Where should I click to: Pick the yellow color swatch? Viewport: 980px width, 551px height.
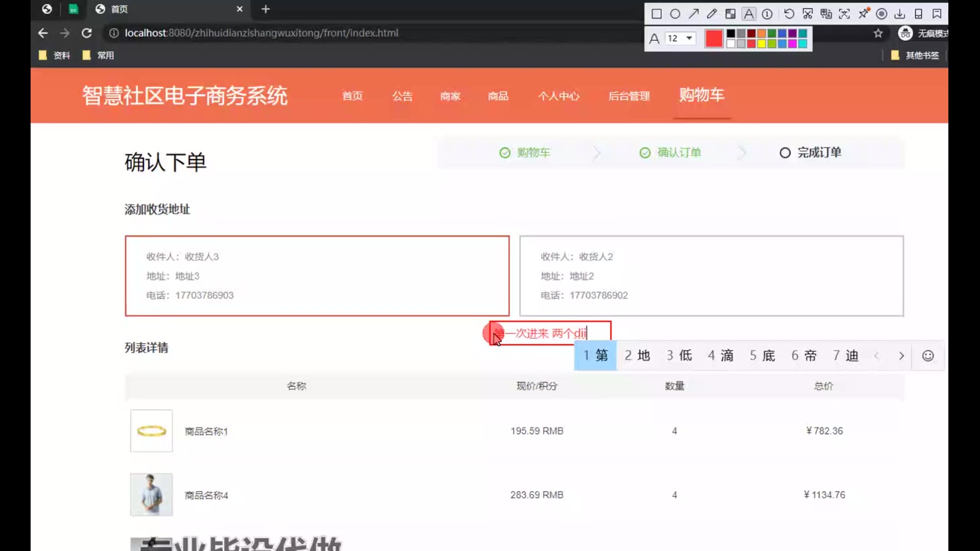pos(761,44)
